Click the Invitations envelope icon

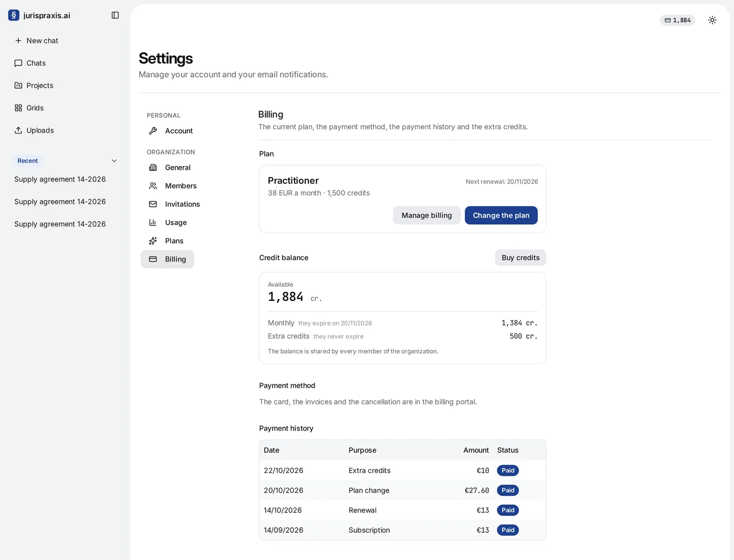point(153,204)
